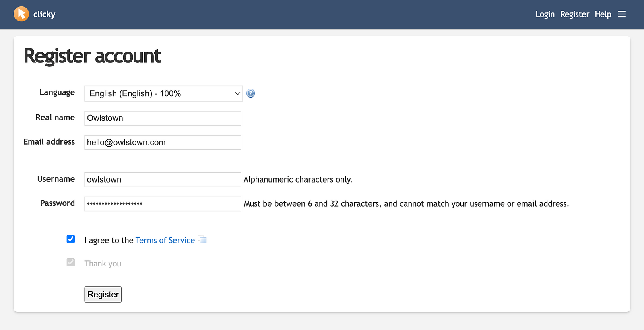
Task: Click the "Language" field label
Action: point(57,92)
